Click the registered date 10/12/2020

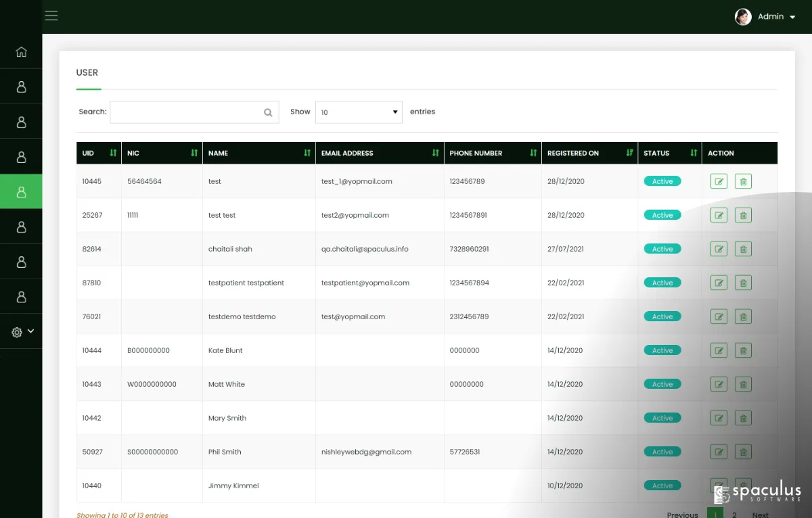(x=565, y=486)
